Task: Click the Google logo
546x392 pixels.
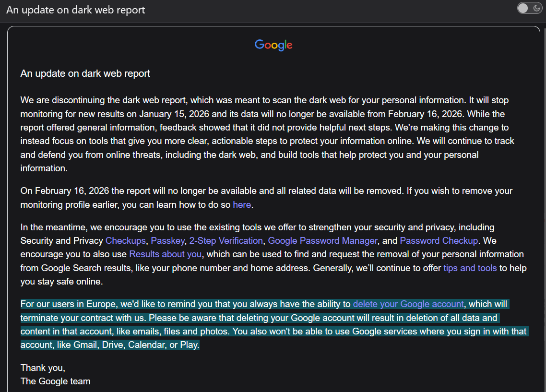Action: pos(273,45)
